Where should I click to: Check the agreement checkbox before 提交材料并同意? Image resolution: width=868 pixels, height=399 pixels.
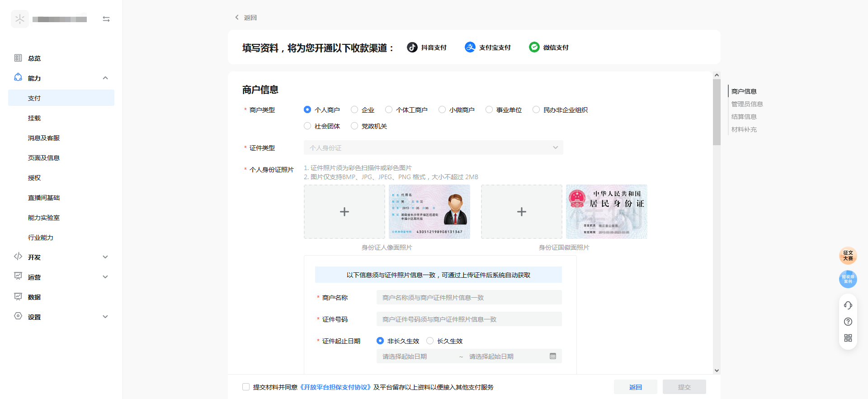(x=246, y=387)
